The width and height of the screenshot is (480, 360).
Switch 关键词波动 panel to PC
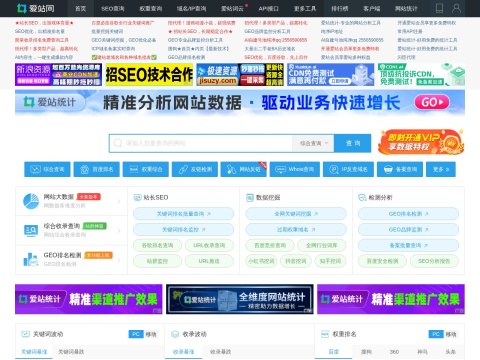coord(136,334)
